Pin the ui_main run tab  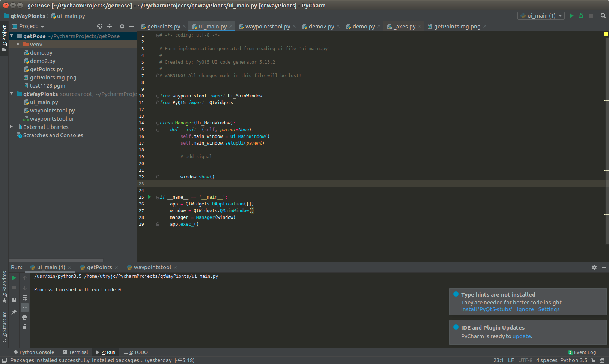14,312
